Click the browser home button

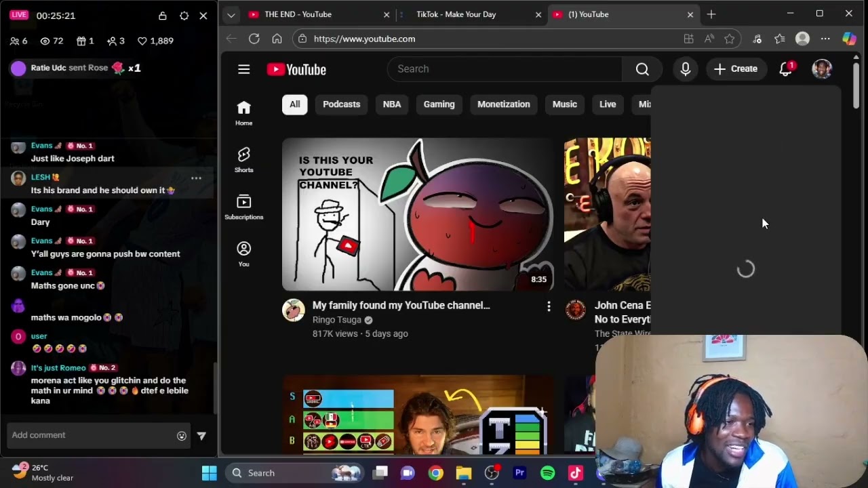pos(277,39)
